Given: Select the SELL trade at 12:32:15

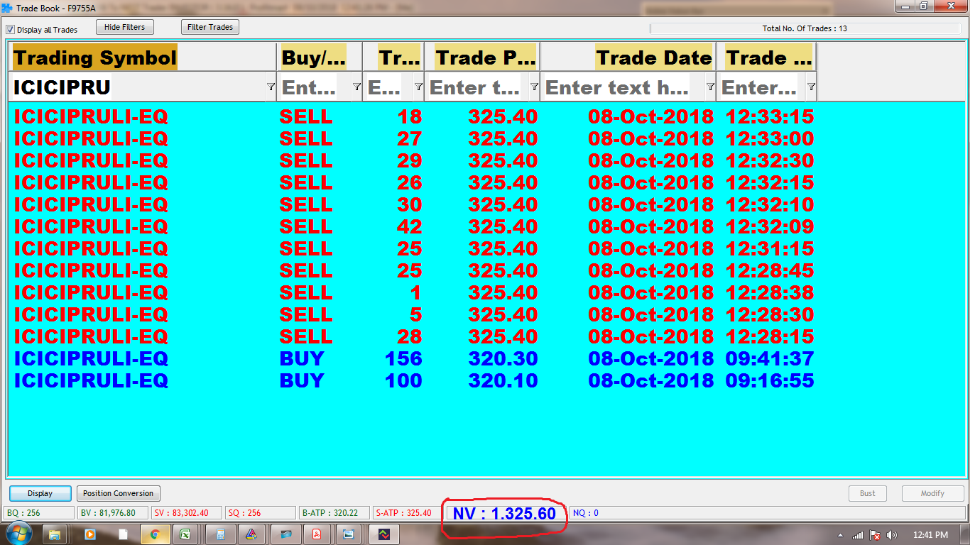Looking at the screenshot, I should coord(414,182).
